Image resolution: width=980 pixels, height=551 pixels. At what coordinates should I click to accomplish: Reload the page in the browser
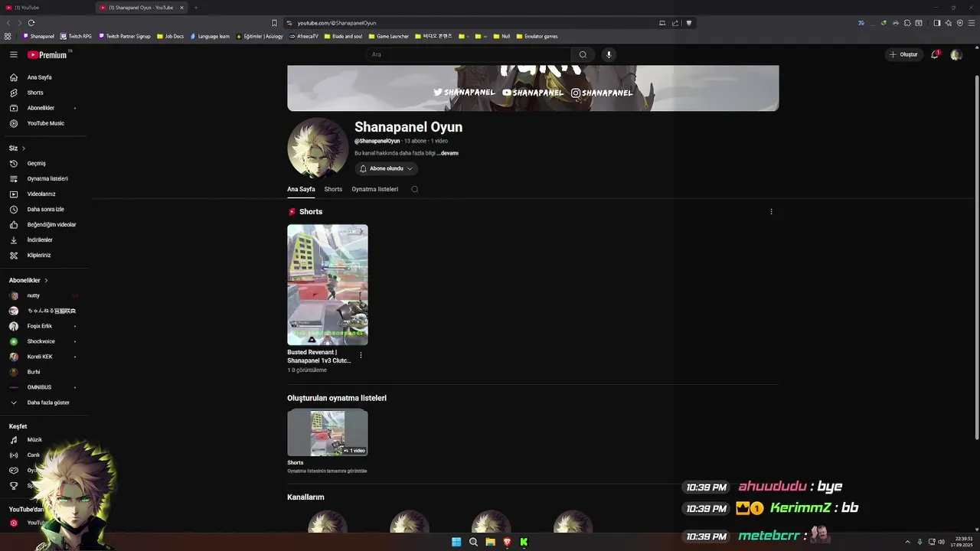pyautogui.click(x=31, y=23)
